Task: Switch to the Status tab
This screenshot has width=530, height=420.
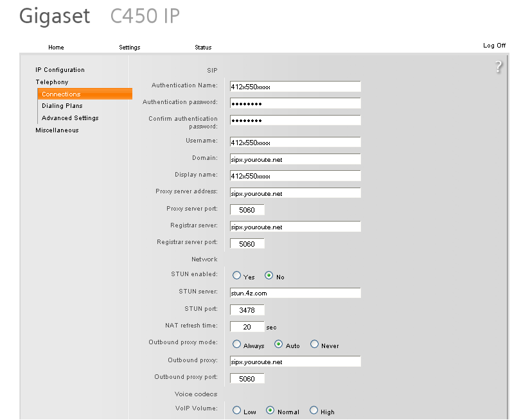Action: (x=203, y=48)
